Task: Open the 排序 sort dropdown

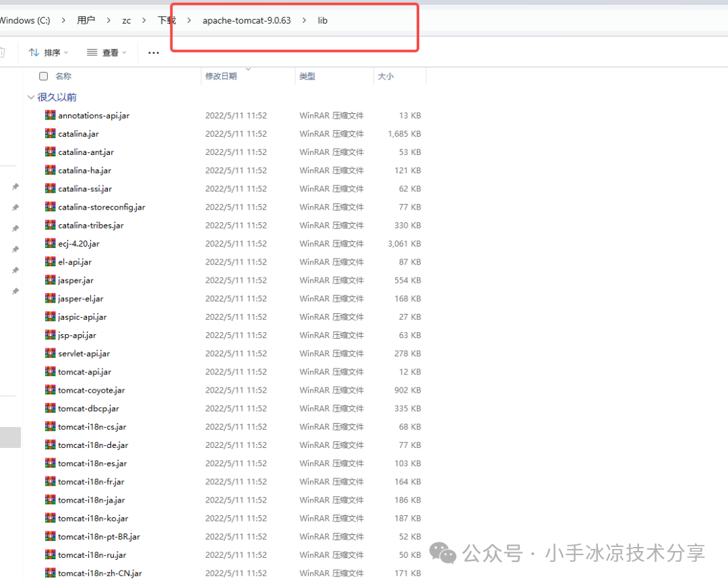Action: click(49, 53)
